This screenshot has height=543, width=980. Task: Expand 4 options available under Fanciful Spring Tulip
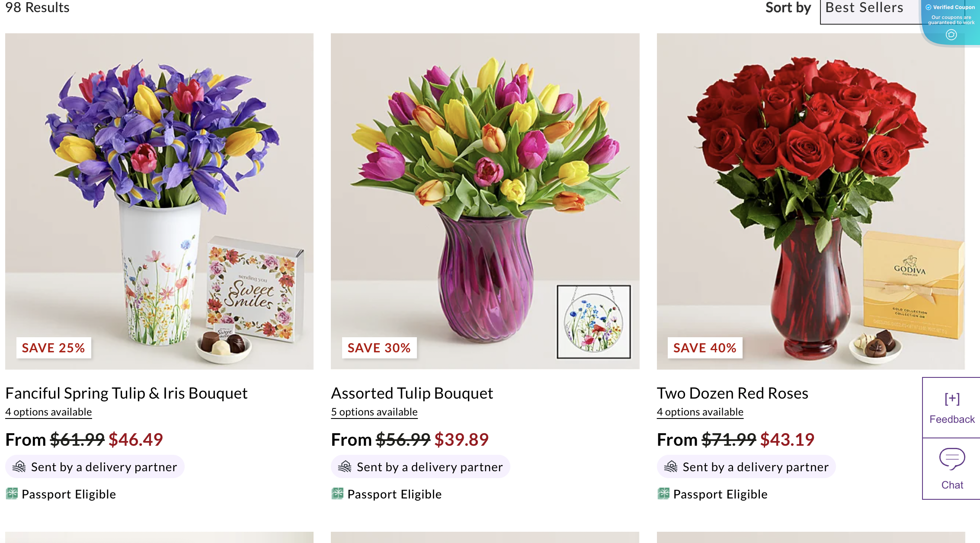(48, 412)
